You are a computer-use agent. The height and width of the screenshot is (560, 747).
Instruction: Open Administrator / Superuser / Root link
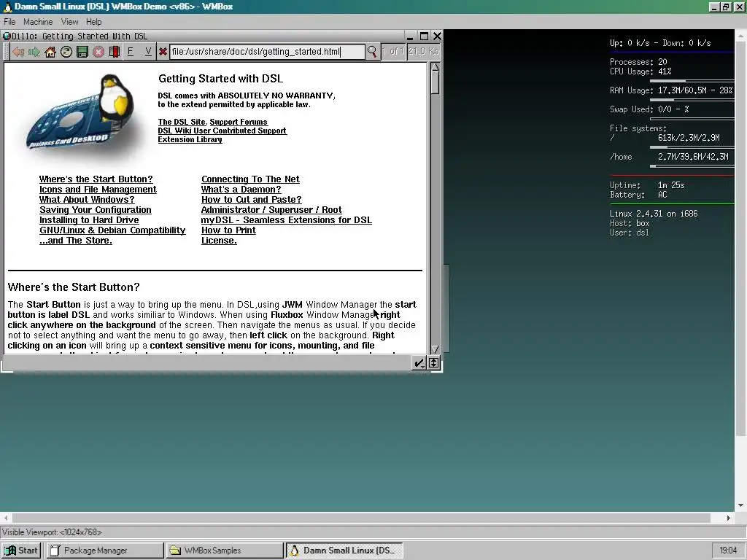click(271, 210)
